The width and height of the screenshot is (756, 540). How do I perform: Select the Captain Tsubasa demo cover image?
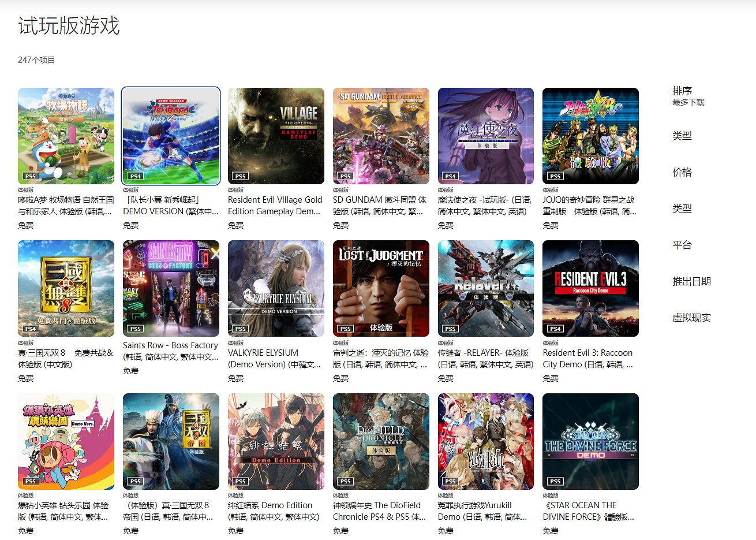(171, 136)
